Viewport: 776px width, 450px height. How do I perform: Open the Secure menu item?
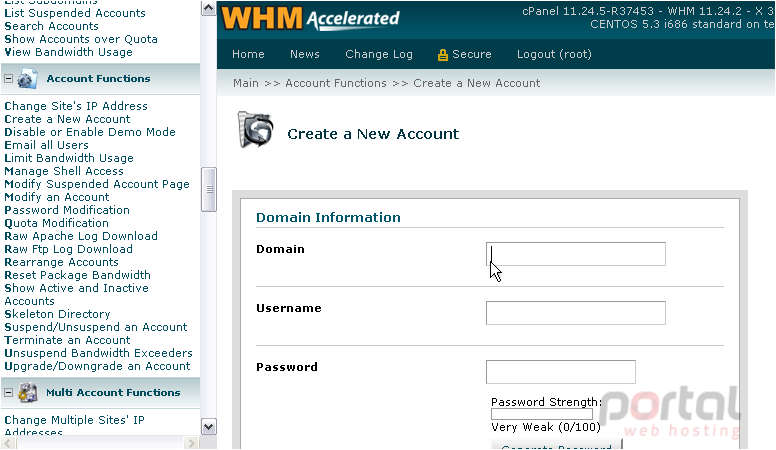[464, 54]
